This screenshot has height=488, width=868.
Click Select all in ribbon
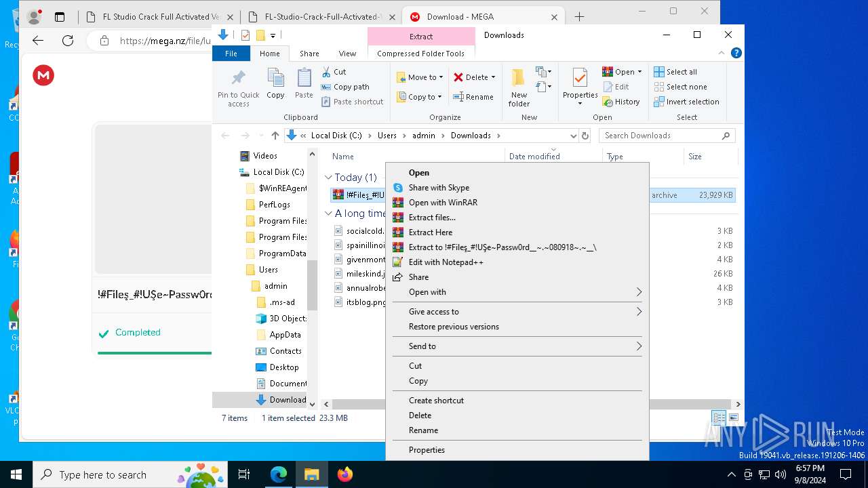coord(675,72)
